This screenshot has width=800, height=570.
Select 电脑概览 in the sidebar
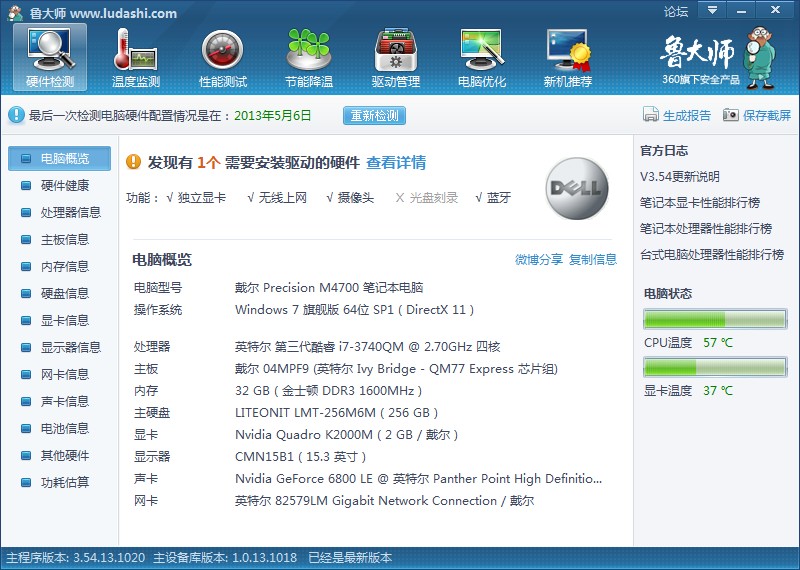(59, 158)
